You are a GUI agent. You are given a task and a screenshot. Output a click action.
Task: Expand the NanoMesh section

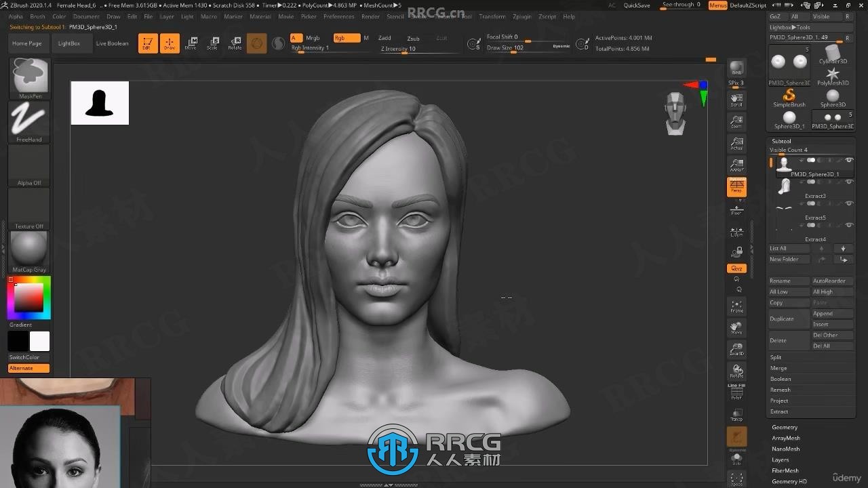tap(785, 449)
